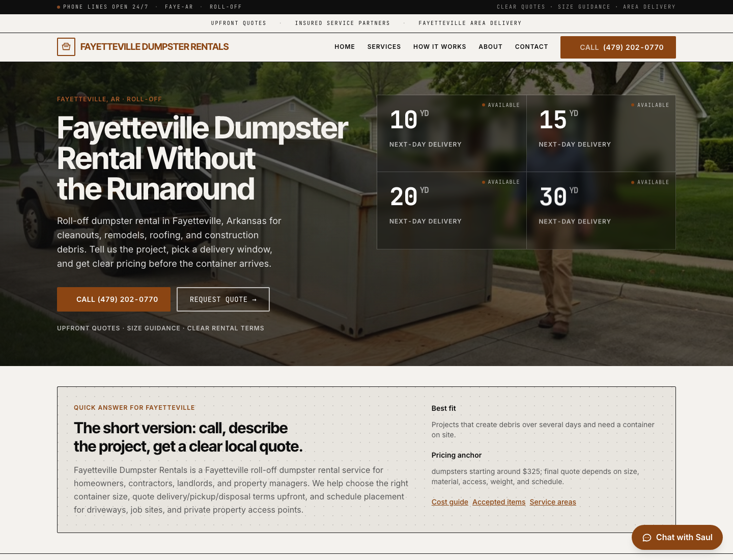This screenshot has width=733, height=560.
Task: Click the 'FAYETTEVILLE AREA DELIVERY' text
Action: pyautogui.click(x=470, y=23)
